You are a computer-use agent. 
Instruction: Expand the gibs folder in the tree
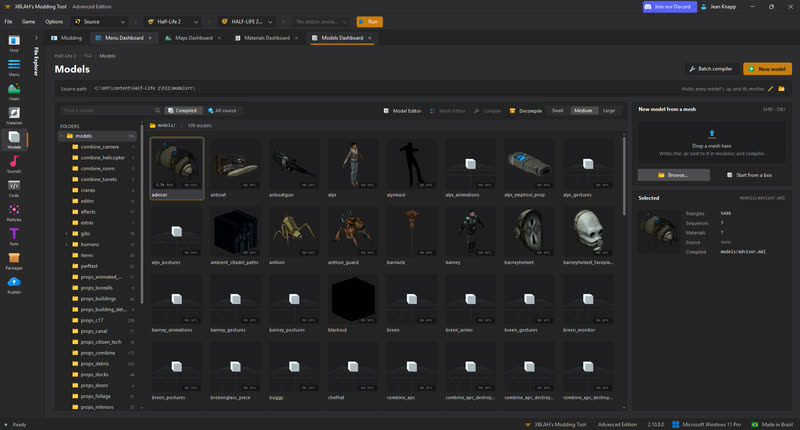coord(67,234)
